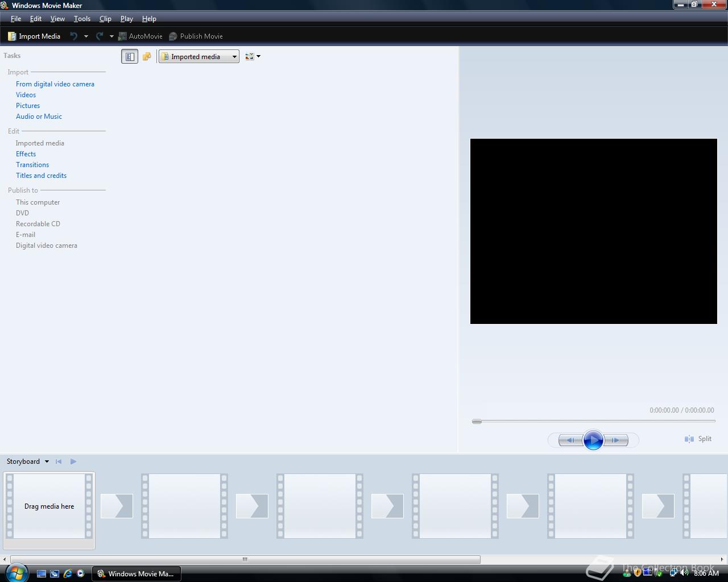Click the black preview monitor screen
This screenshot has height=582, width=728.
594,231
